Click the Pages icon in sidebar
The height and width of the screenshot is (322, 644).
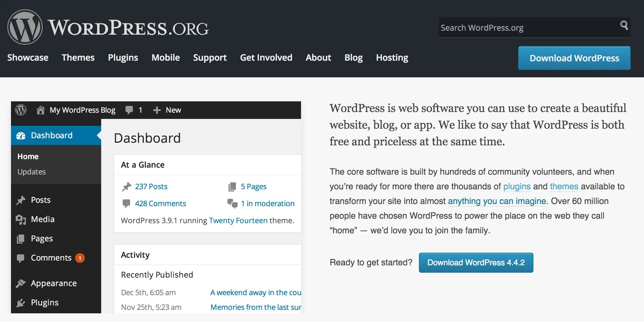coord(21,239)
